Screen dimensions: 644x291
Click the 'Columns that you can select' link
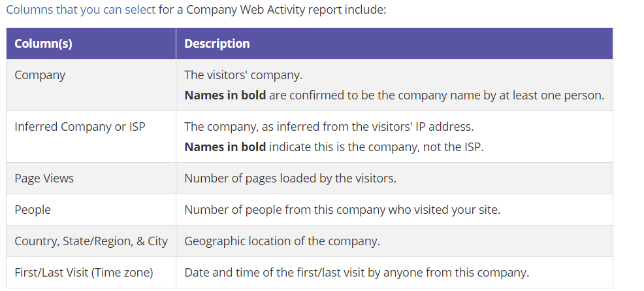[80, 10]
